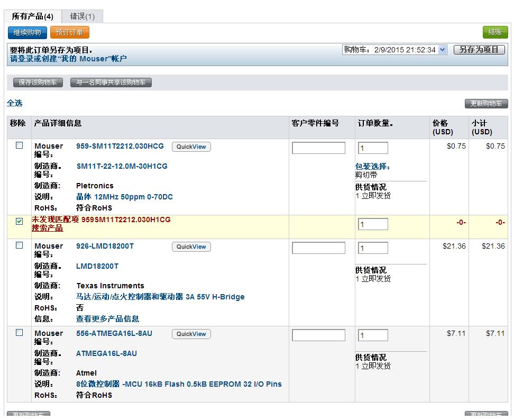Click customer part number field for the Pletronics item
514x420 pixels.
pos(318,148)
